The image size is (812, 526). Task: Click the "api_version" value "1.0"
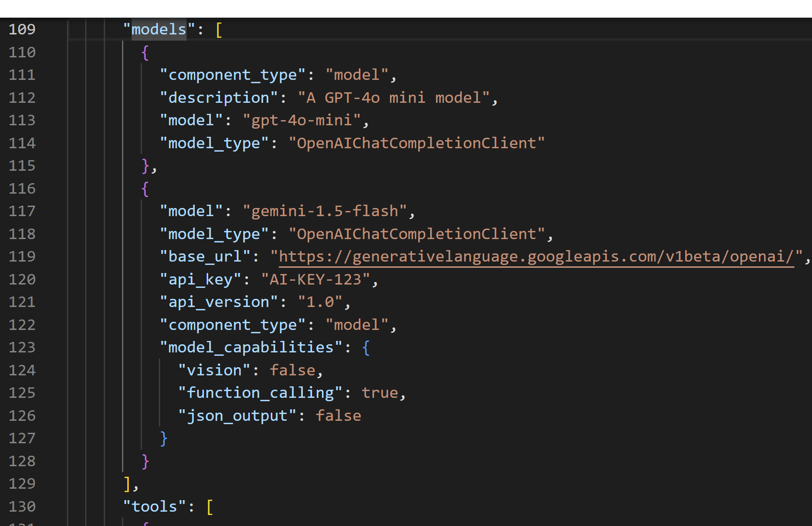click(x=320, y=301)
